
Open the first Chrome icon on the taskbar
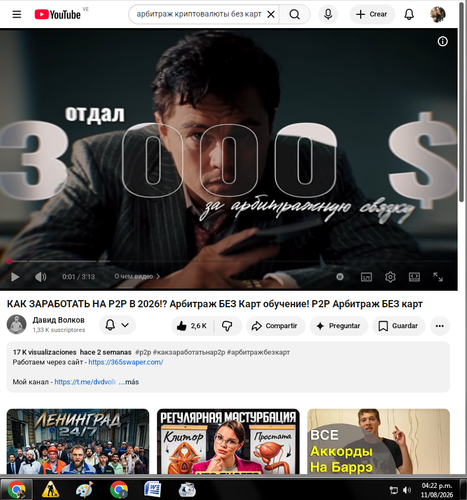pos(17,490)
